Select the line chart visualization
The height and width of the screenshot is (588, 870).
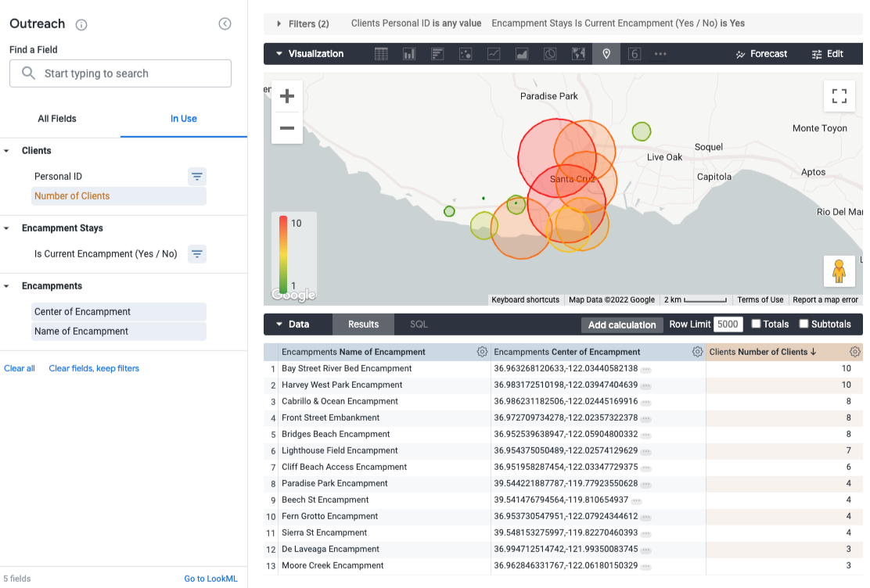click(494, 54)
